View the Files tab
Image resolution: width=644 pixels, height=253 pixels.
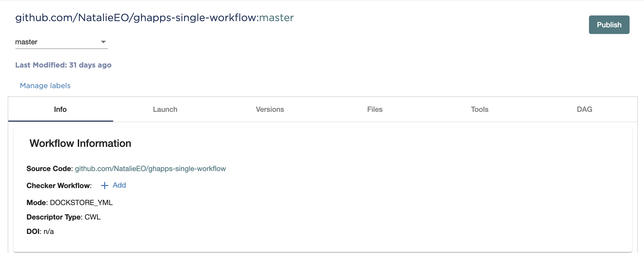[375, 109]
